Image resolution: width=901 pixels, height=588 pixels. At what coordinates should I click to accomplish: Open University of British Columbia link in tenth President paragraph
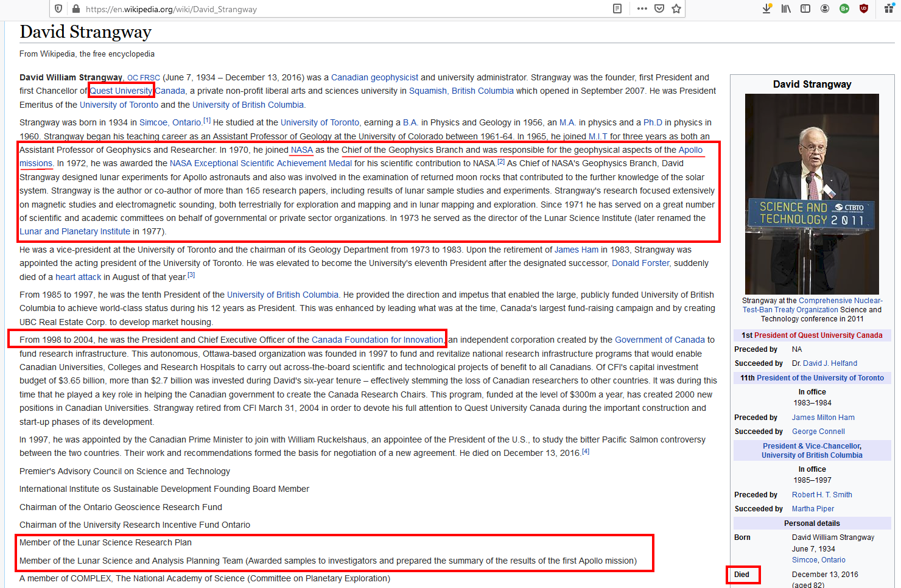[282, 295]
